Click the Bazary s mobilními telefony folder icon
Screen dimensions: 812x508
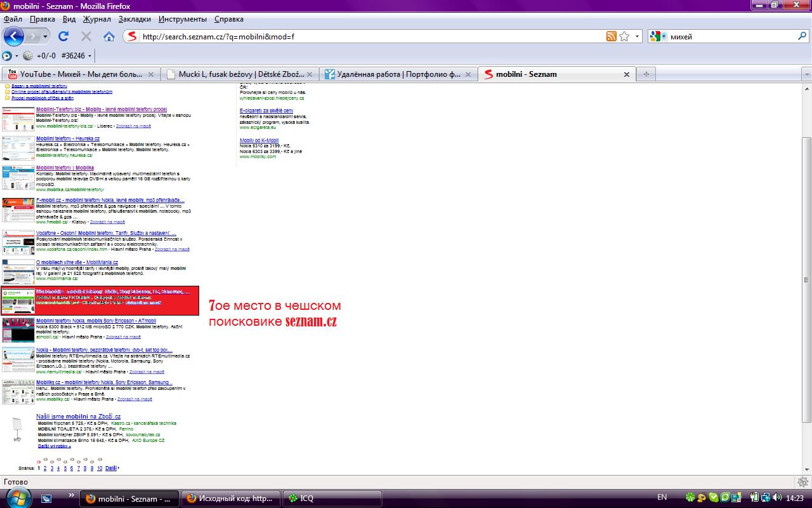tap(8, 86)
